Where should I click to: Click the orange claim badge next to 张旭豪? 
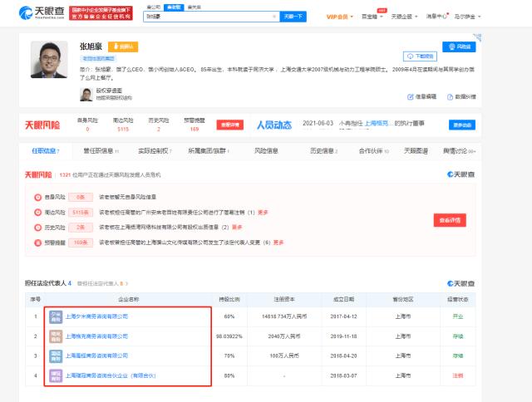click(123, 47)
